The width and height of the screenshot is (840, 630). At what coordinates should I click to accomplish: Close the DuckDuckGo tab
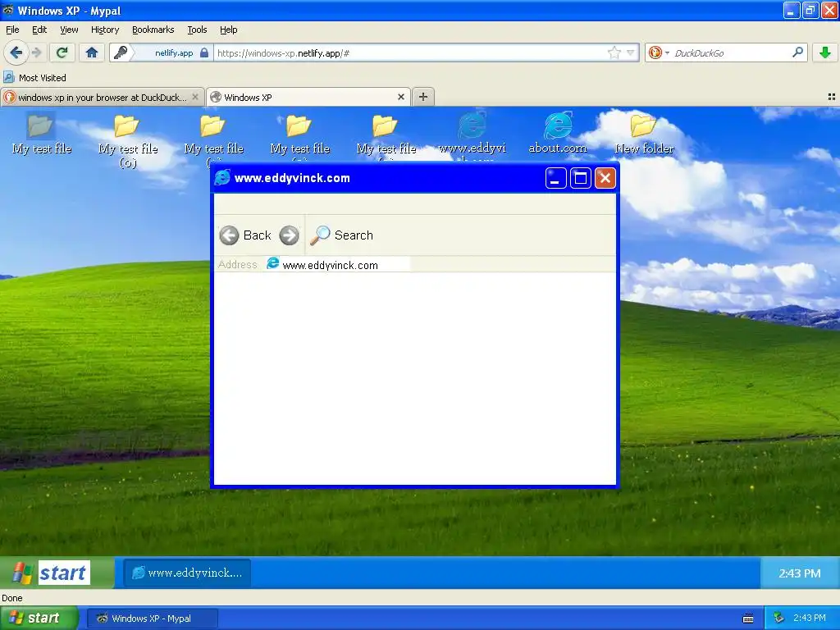pos(195,97)
